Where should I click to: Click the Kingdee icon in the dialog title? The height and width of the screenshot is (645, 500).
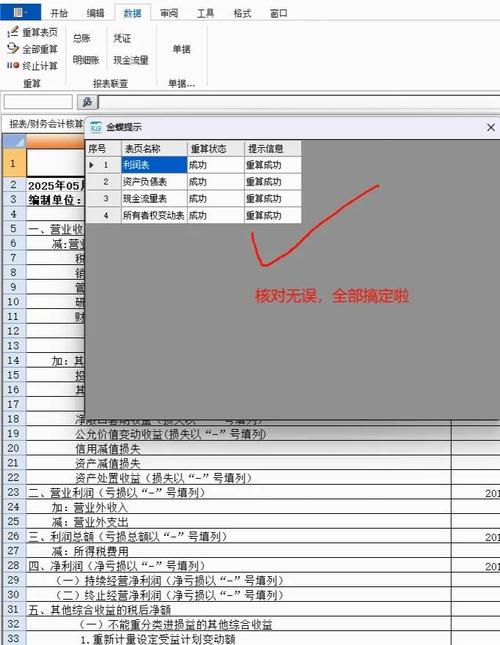pos(95,127)
